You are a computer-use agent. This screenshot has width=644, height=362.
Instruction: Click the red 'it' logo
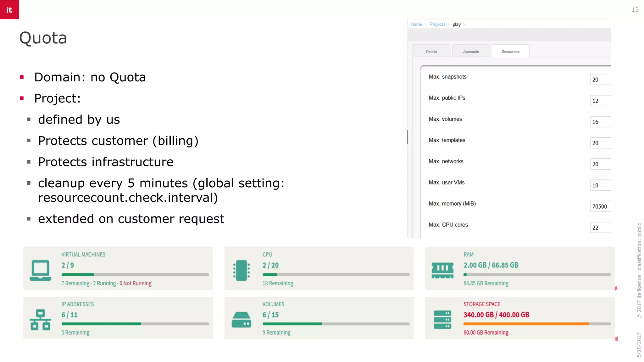pos(9,9)
